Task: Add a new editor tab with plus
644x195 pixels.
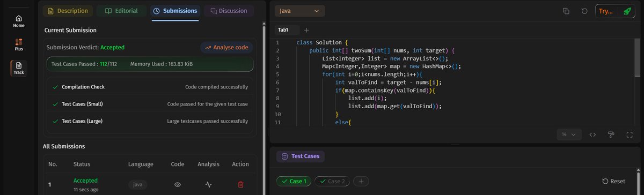Action: pos(306,30)
